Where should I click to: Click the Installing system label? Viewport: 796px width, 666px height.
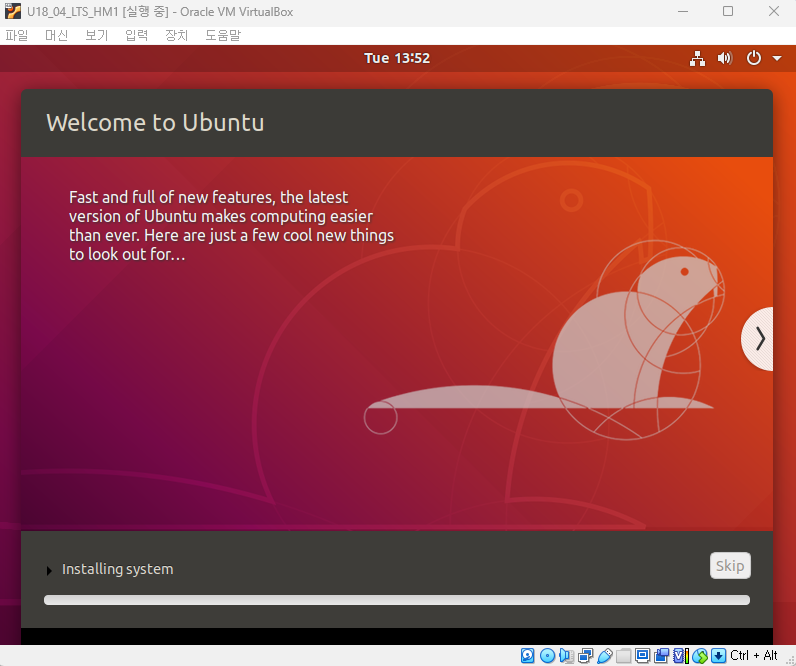click(x=117, y=569)
